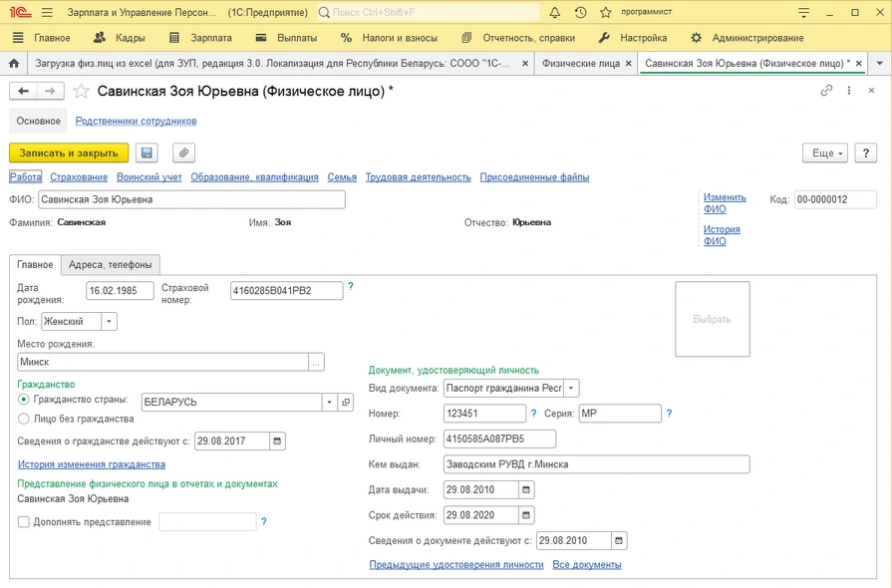Navigate back with left arrow
Screen dimensions: 892x588
click(23, 91)
